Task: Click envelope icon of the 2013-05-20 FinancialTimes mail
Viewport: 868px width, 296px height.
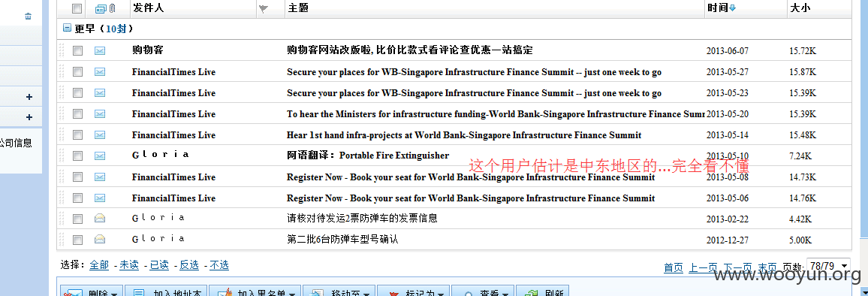Action: coord(100,113)
